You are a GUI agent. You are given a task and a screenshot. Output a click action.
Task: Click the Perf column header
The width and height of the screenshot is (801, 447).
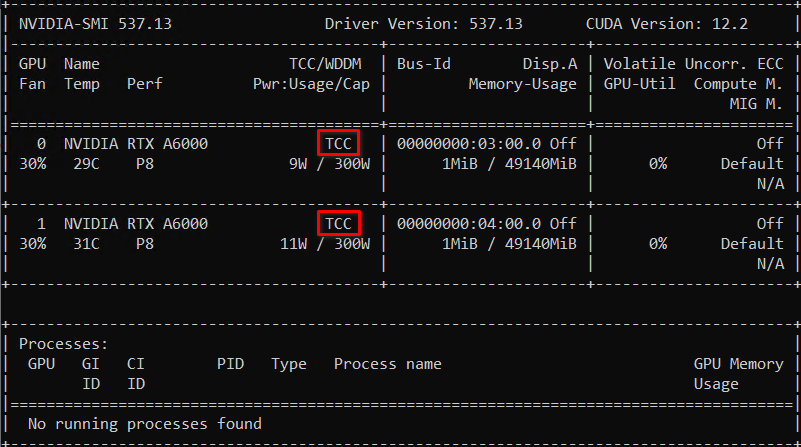tap(145, 84)
